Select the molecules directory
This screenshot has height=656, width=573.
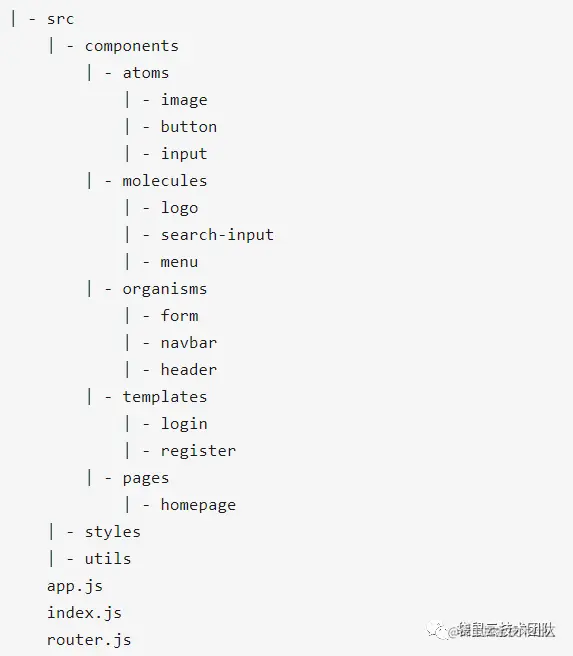(165, 181)
